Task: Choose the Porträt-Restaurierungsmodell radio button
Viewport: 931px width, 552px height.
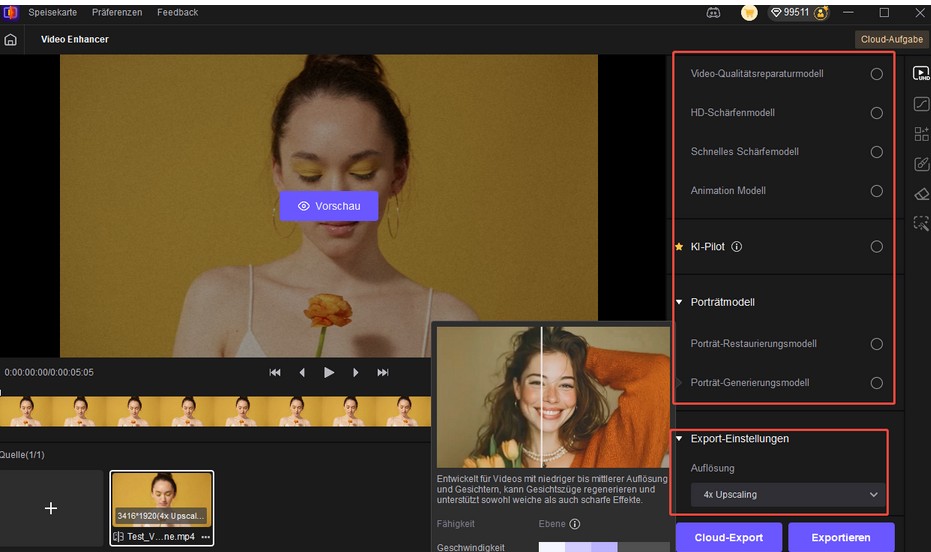Action: [x=876, y=344]
